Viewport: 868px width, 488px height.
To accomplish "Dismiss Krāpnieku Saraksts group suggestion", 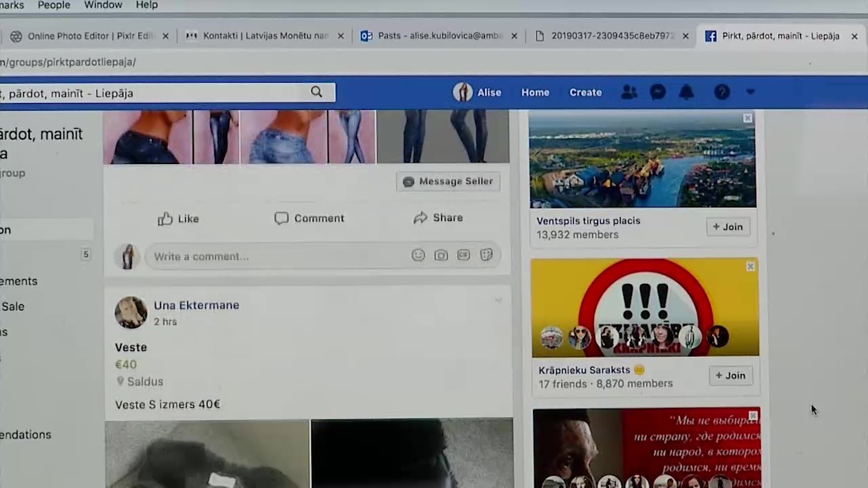I will (x=750, y=266).
